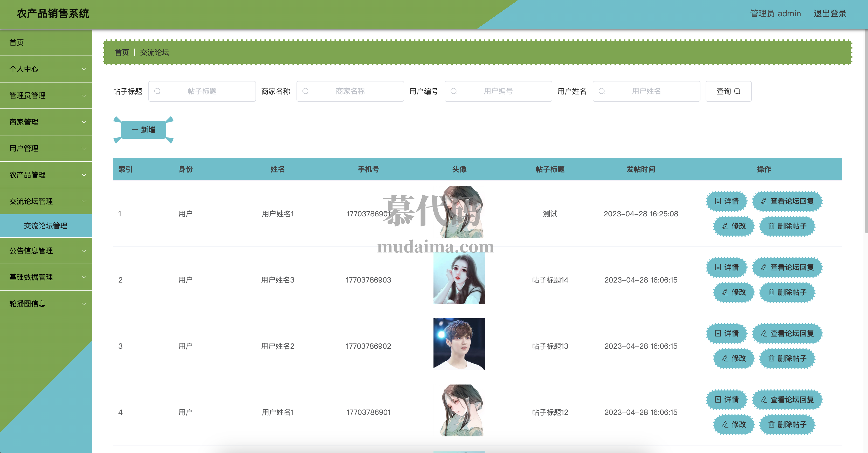
Task: View 查看论坛回复 for row 4
Action: (787, 400)
